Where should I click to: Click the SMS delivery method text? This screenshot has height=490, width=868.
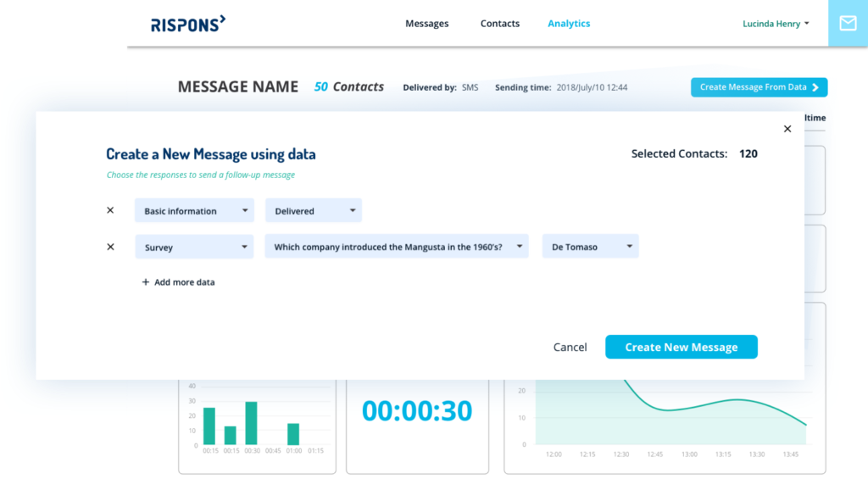(x=470, y=87)
